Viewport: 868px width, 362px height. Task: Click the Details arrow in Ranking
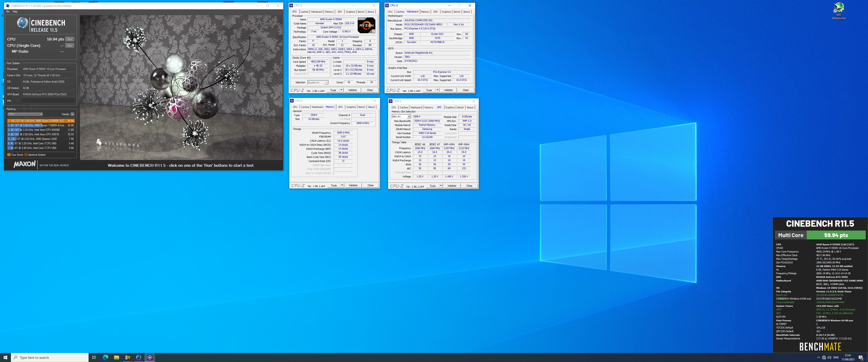pyautogui.click(x=72, y=114)
